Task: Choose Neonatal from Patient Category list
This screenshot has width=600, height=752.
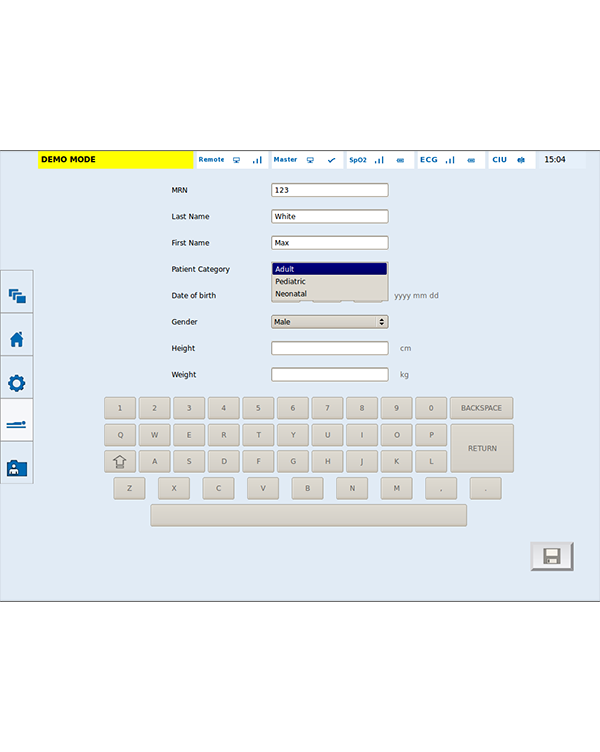Action: (x=329, y=294)
